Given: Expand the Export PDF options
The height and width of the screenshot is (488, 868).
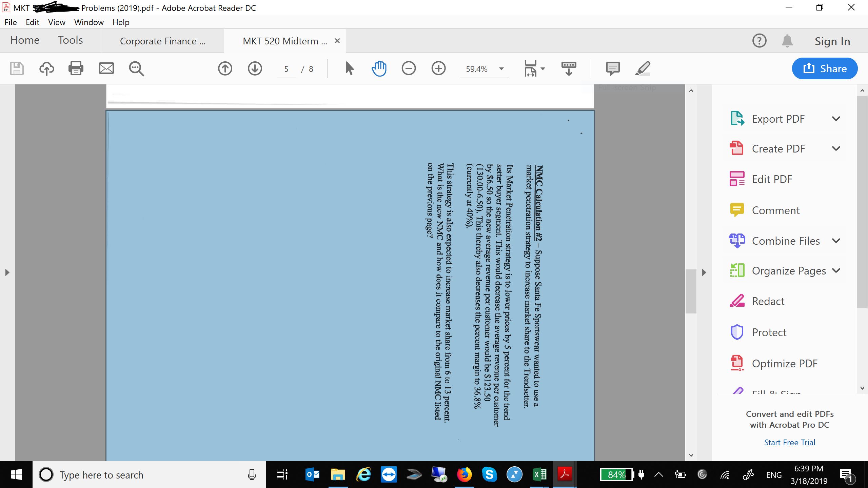Looking at the screenshot, I should pos(836,119).
